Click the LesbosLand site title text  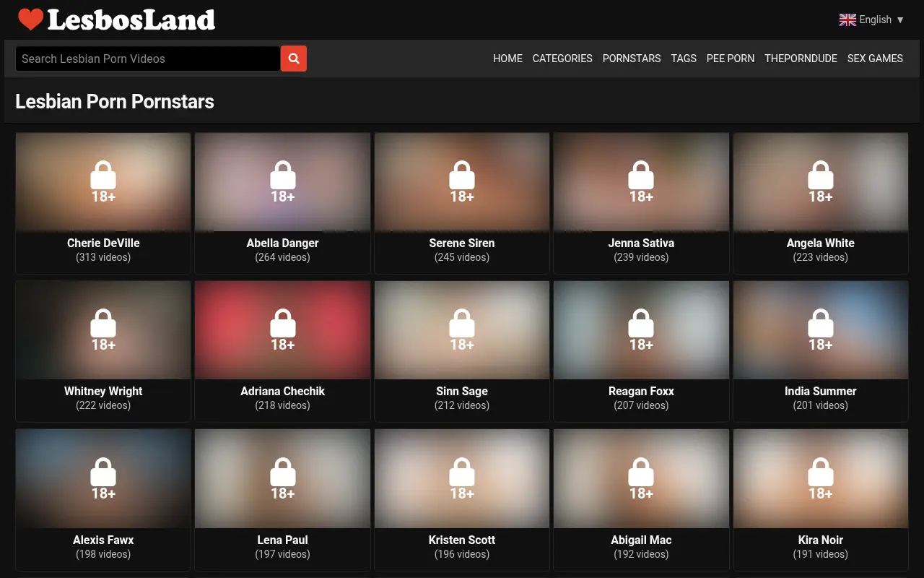131,20
